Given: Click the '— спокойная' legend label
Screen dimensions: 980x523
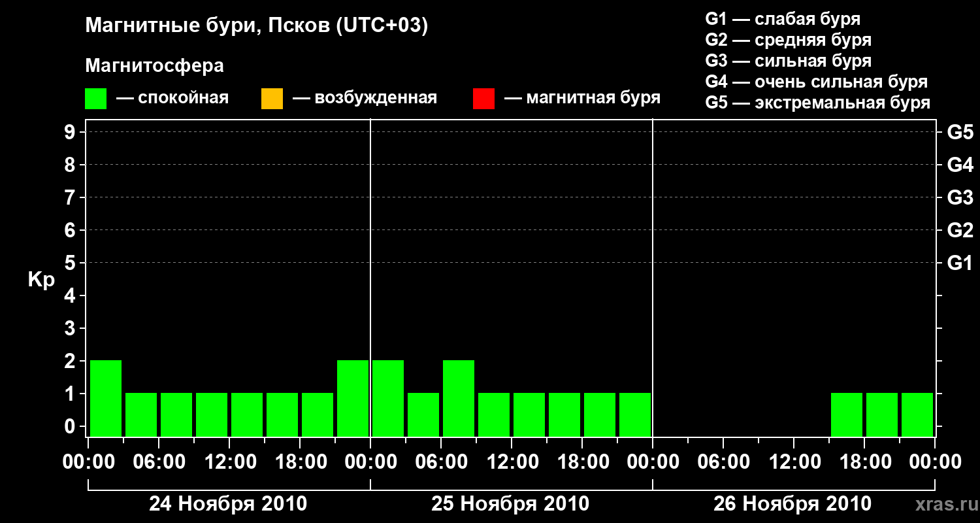Looking at the screenshot, I should (172, 99).
